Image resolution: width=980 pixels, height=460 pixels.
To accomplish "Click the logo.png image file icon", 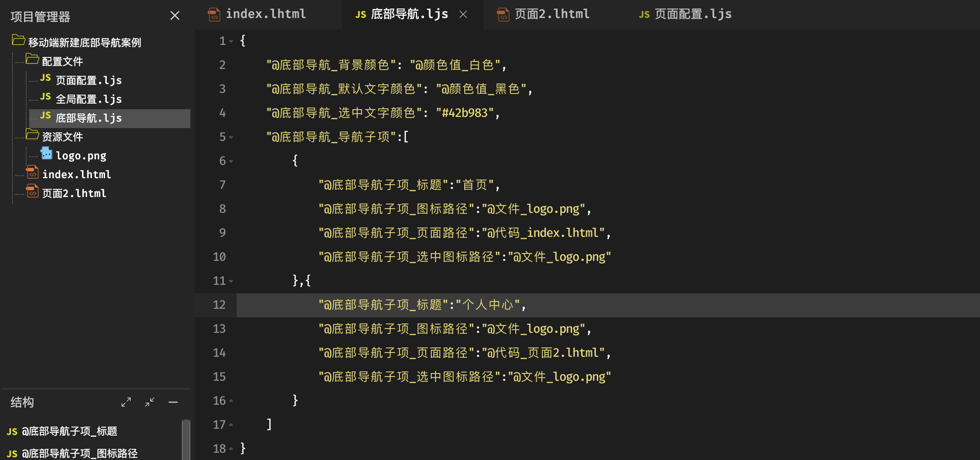I will (x=46, y=153).
